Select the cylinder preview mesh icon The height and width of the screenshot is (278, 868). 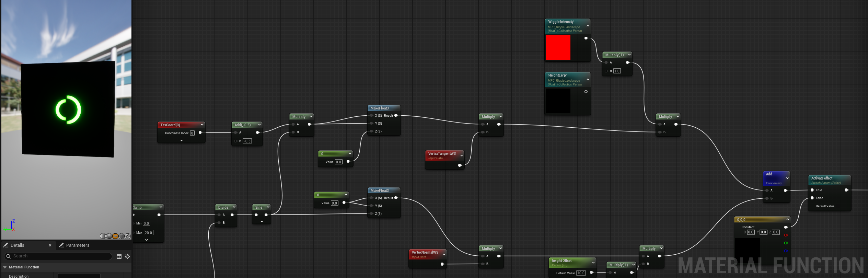(x=103, y=236)
